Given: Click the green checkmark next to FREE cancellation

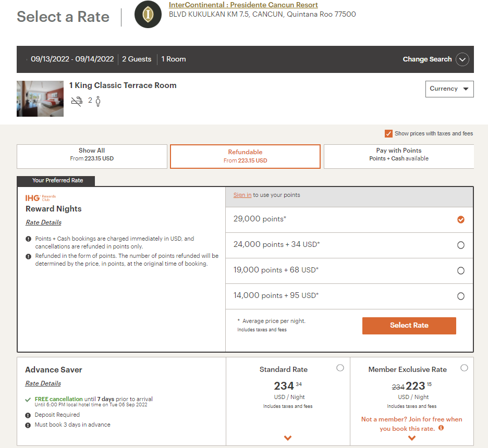Looking at the screenshot, I should pos(28,400).
